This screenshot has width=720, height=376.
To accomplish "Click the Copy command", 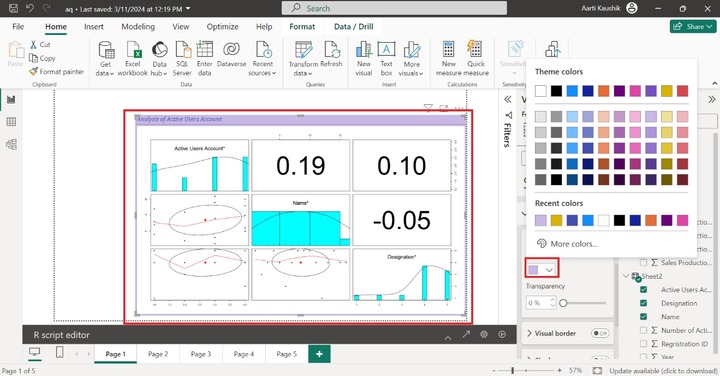I will (42, 58).
